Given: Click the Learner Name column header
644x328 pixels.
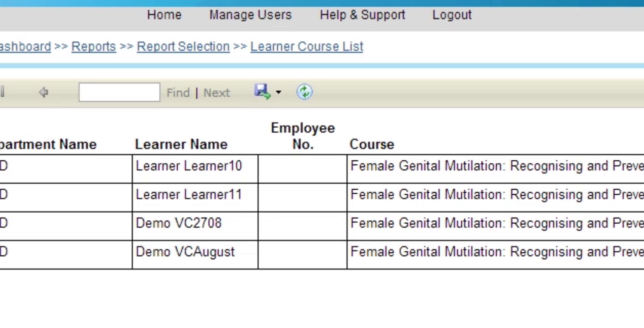Looking at the screenshot, I should tap(181, 145).
